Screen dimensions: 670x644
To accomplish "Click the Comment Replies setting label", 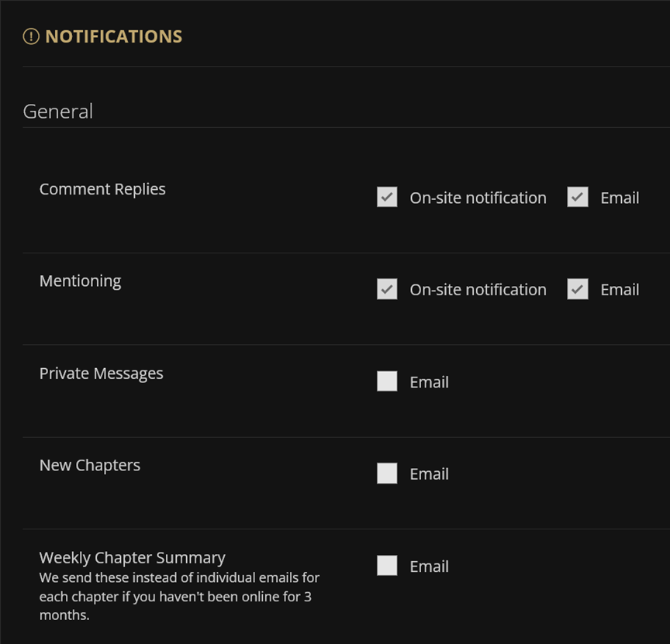I will [102, 189].
